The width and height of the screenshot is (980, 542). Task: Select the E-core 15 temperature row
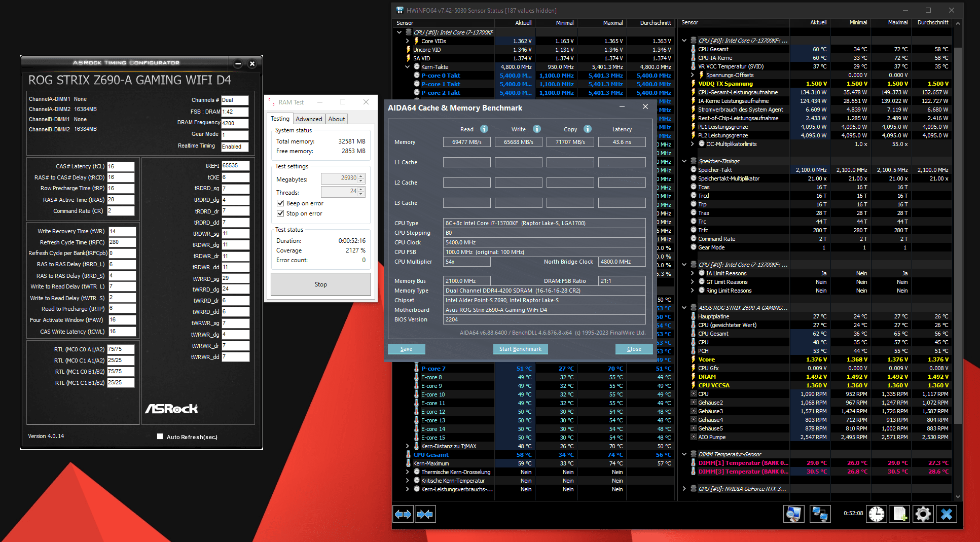[x=533, y=438]
